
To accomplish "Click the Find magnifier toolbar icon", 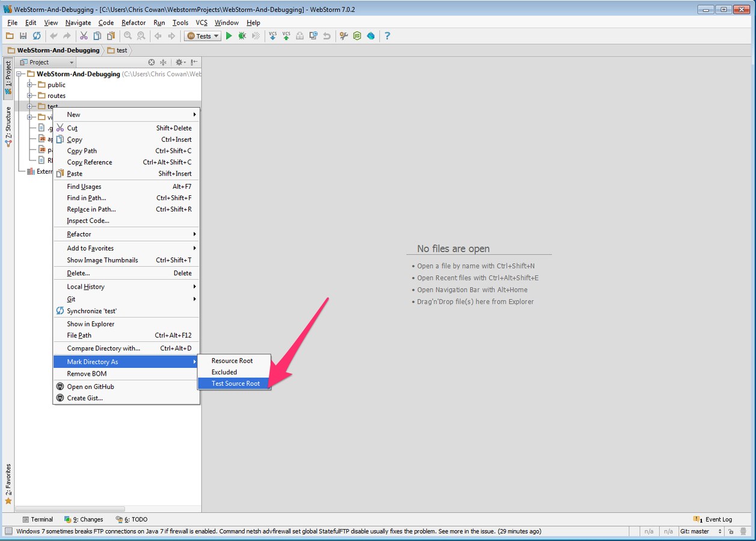I will 128,36.
